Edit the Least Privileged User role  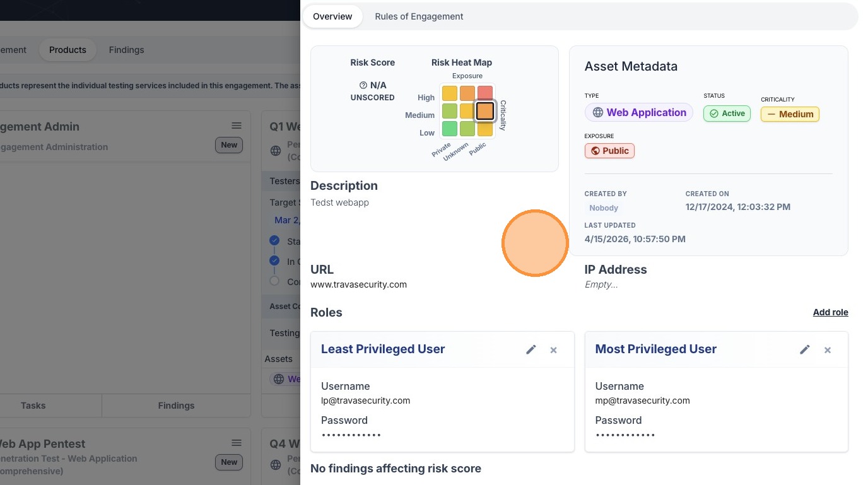(531, 349)
